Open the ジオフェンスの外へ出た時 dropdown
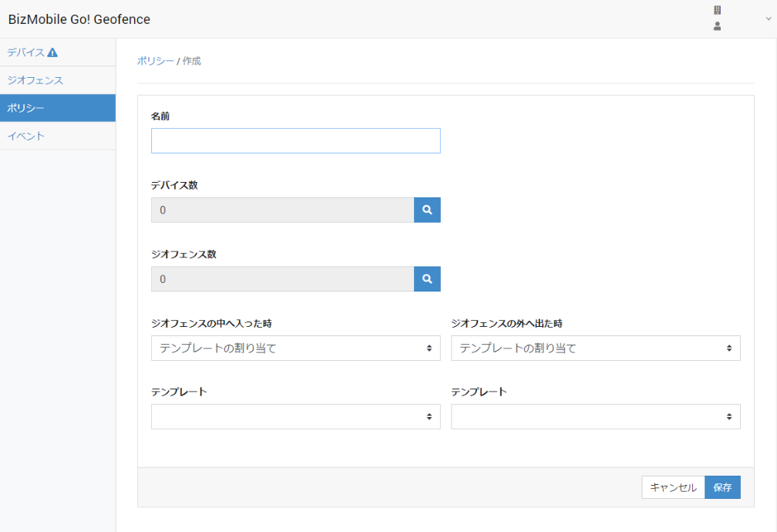This screenshot has height=532, width=777. [x=595, y=348]
